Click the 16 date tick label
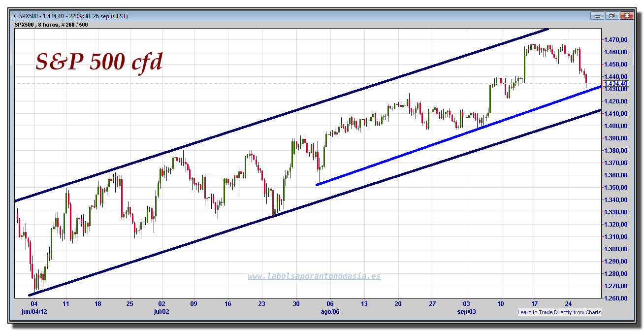The image size is (644, 331). [x=227, y=303]
